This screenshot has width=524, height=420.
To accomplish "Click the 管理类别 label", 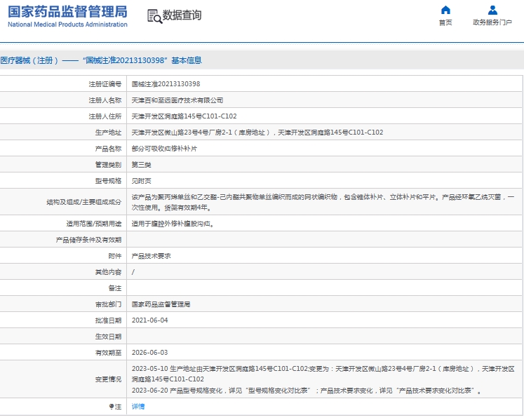I will [x=108, y=164].
